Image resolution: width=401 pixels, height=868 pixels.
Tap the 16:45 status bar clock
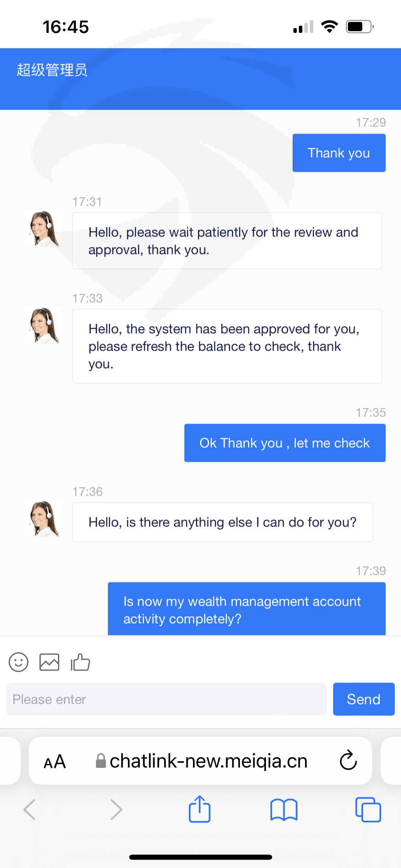coord(65,27)
